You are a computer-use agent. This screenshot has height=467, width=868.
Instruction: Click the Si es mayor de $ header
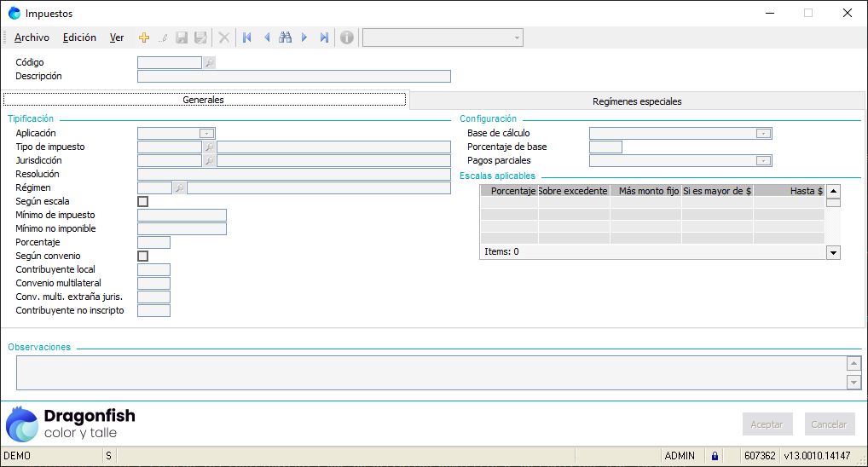point(717,191)
